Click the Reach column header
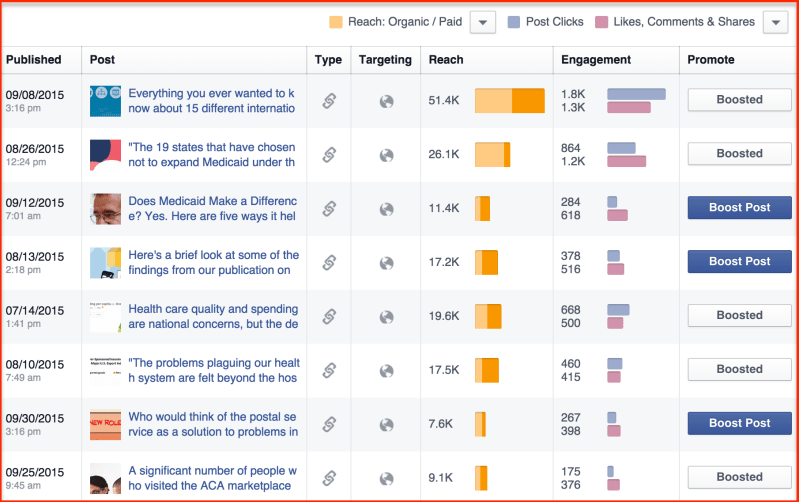This screenshot has height=502, width=799. (446, 60)
